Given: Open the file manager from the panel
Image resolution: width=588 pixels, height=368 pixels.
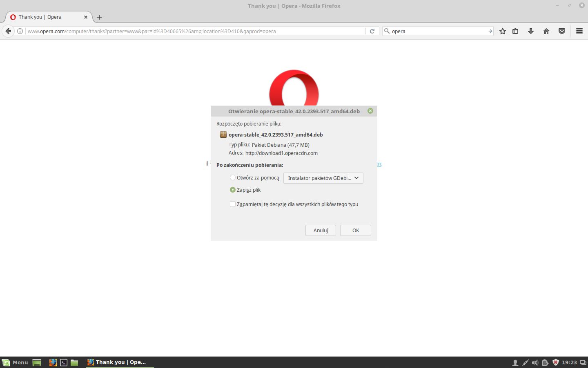Looking at the screenshot, I should tap(74, 362).
